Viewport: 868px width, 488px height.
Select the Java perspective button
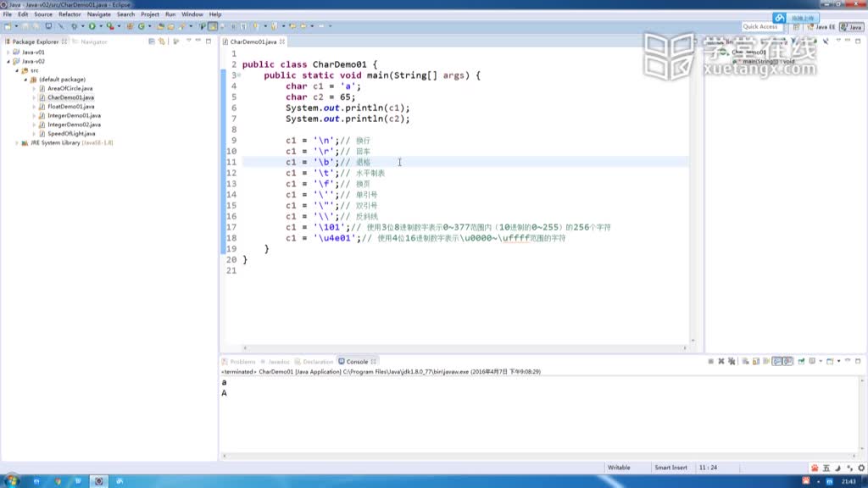pyautogui.click(x=851, y=26)
